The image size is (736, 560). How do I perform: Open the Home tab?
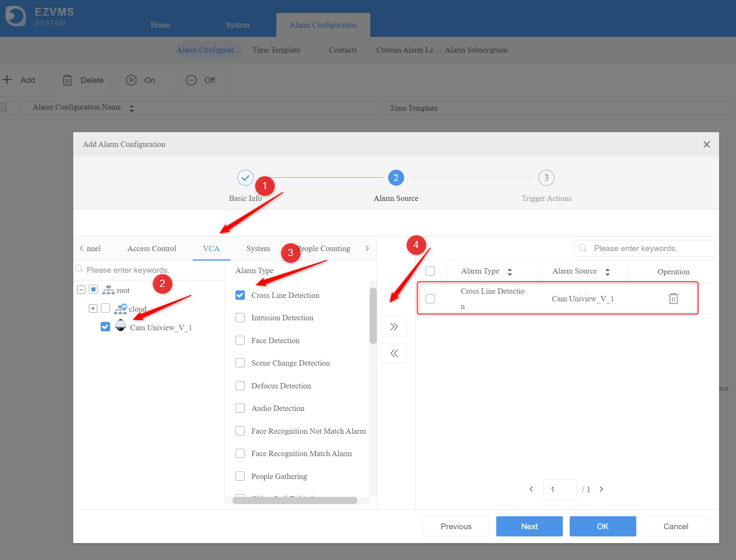coord(160,25)
